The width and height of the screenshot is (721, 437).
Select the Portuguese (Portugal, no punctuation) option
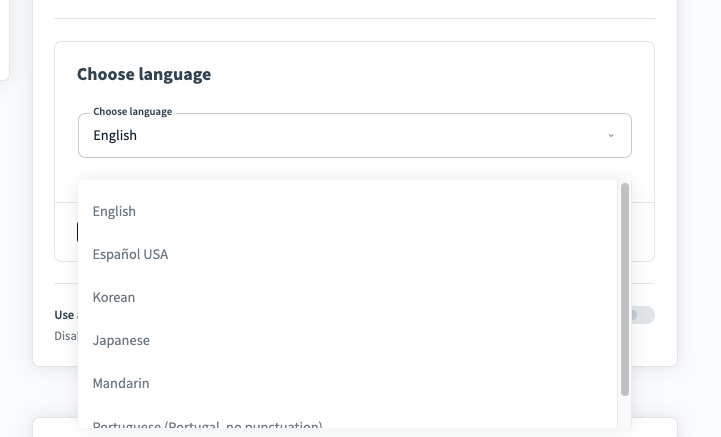point(207,425)
